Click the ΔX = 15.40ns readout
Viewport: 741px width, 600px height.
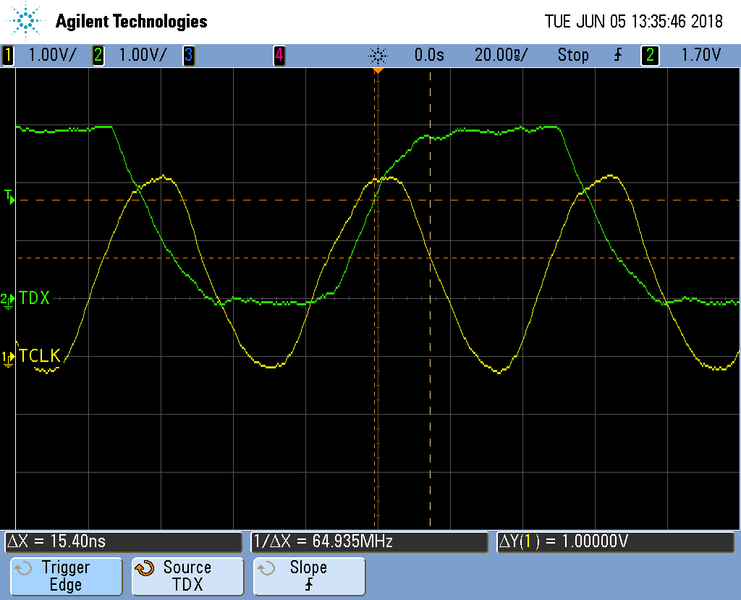[123, 541]
